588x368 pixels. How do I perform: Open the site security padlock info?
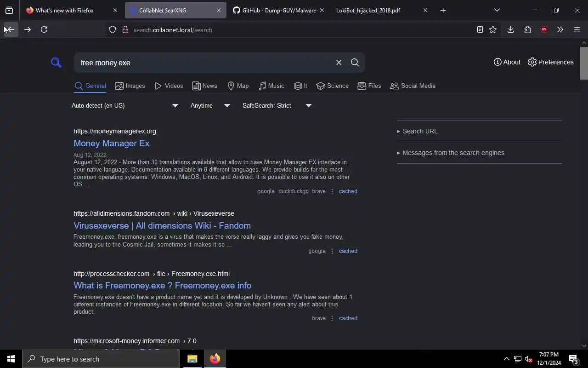tap(125, 29)
